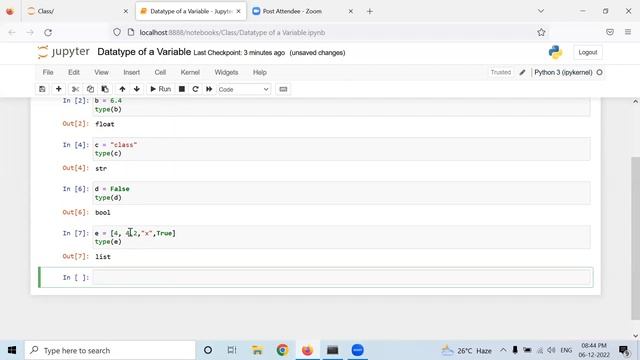Click the Run button

pyautogui.click(x=160, y=89)
